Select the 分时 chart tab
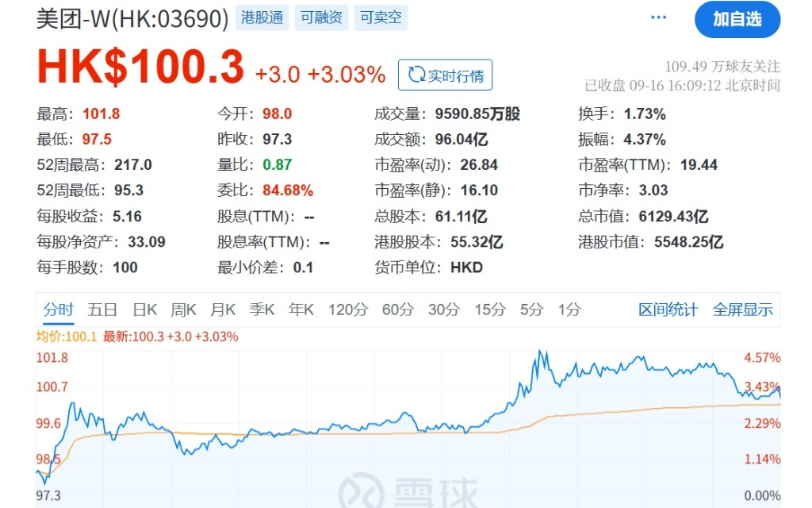This screenshot has width=812, height=508. coord(58,310)
